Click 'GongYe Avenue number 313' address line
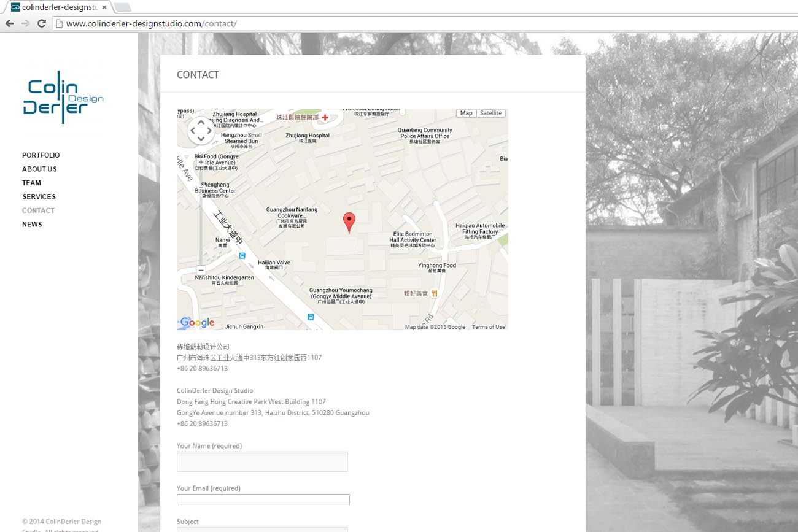 pyautogui.click(x=273, y=413)
